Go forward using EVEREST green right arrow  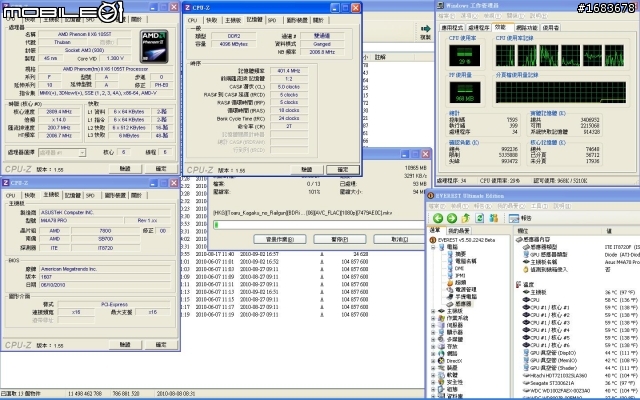pos(452,218)
